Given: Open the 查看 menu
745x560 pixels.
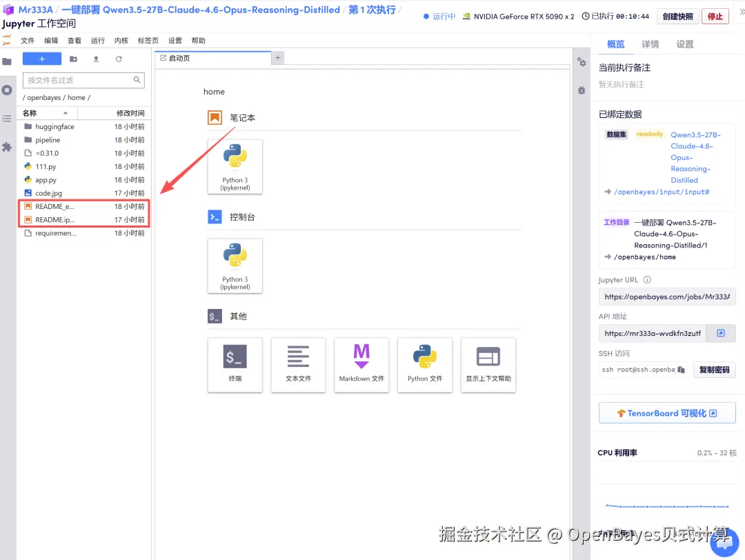Looking at the screenshot, I should (x=74, y=41).
